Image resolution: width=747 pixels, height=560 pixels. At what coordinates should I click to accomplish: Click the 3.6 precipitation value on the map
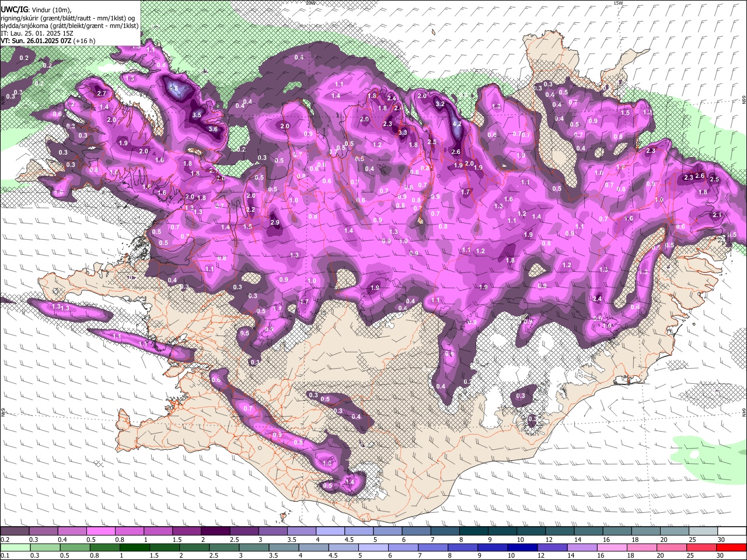point(213,129)
